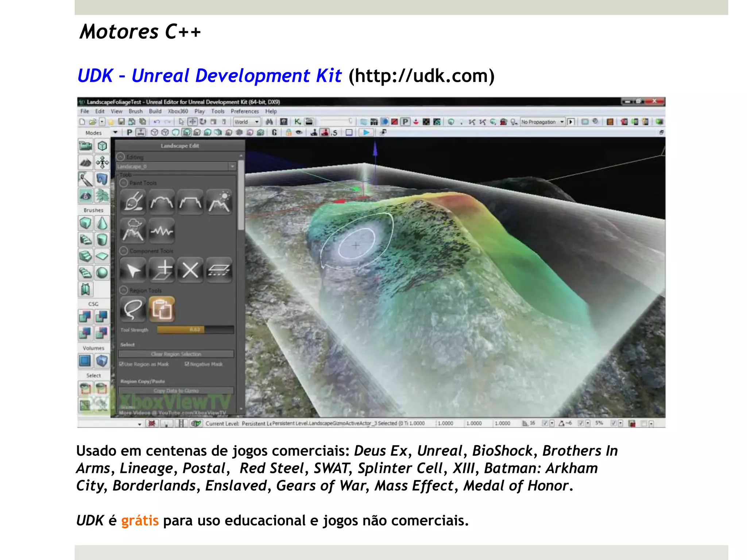
Task: Toggle the 5% scale snap checkbox
Action: tap(614, 423)
